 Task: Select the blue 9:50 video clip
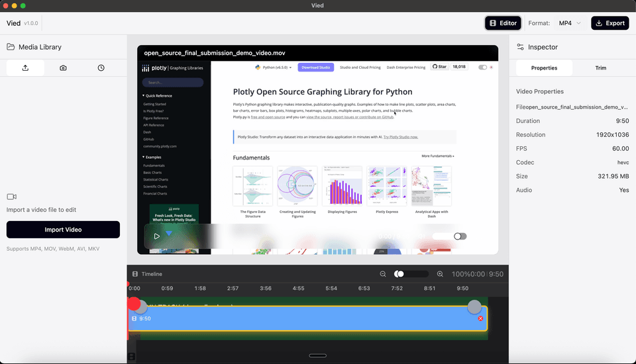tap(308, 318)
